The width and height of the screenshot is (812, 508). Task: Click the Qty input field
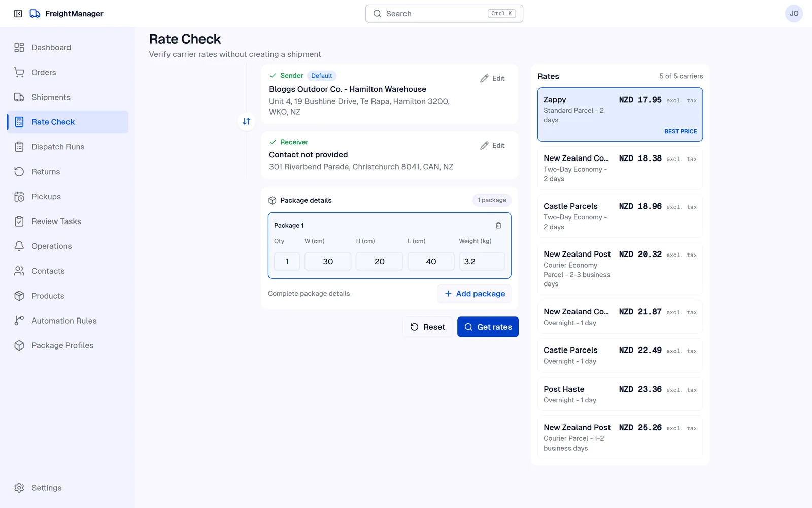pos(287,262)
